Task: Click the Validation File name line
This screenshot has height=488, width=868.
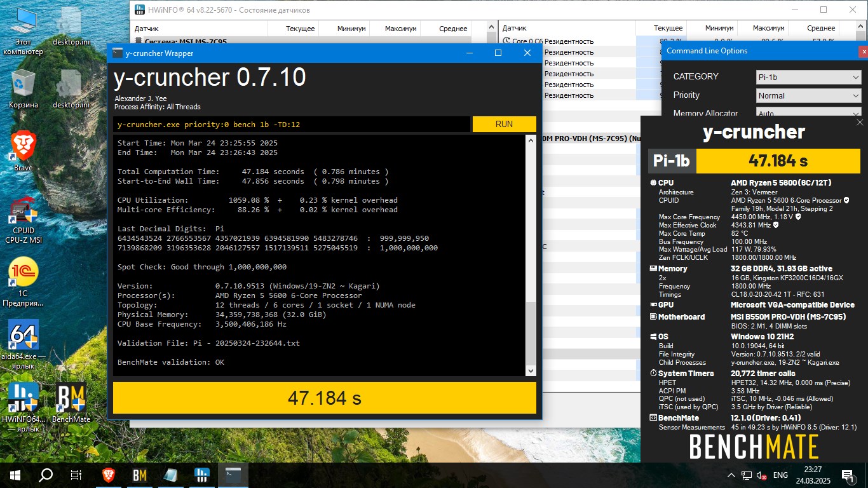Action: coord(208,343)
